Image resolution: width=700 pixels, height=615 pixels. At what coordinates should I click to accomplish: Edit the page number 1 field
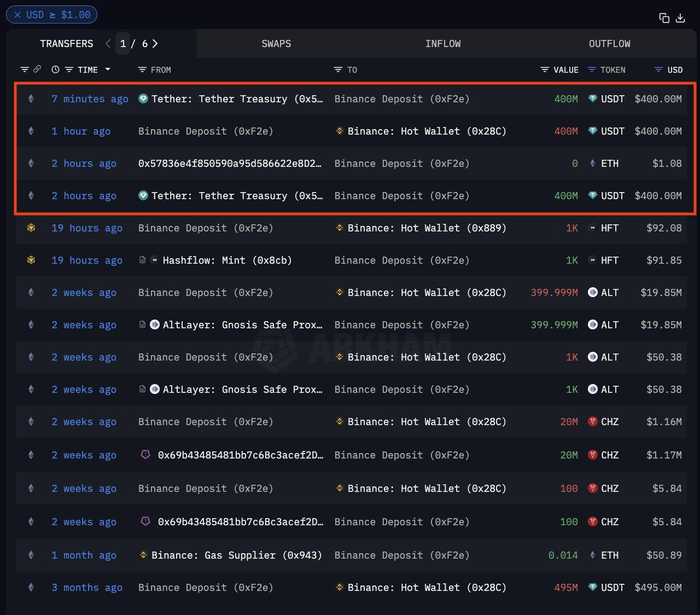pos(123,44)
